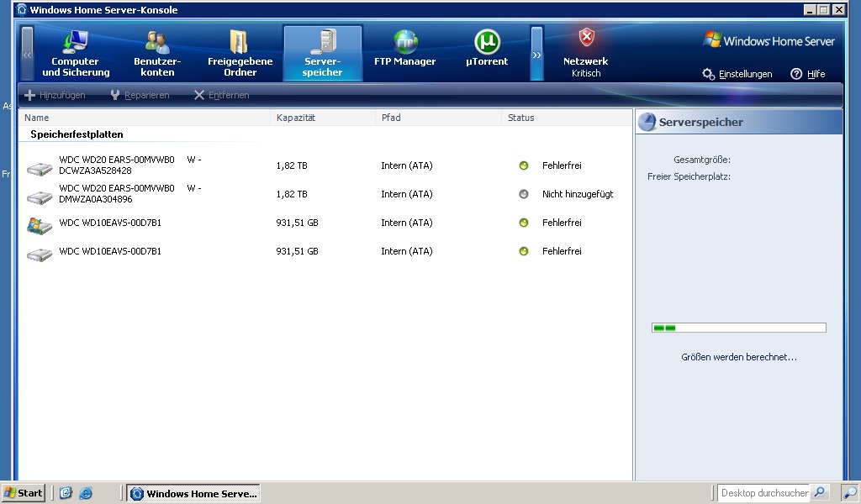Click the standalone magnifier icon in system tray
The height and width of the screenshot is (504, 861).
(850, 493)
